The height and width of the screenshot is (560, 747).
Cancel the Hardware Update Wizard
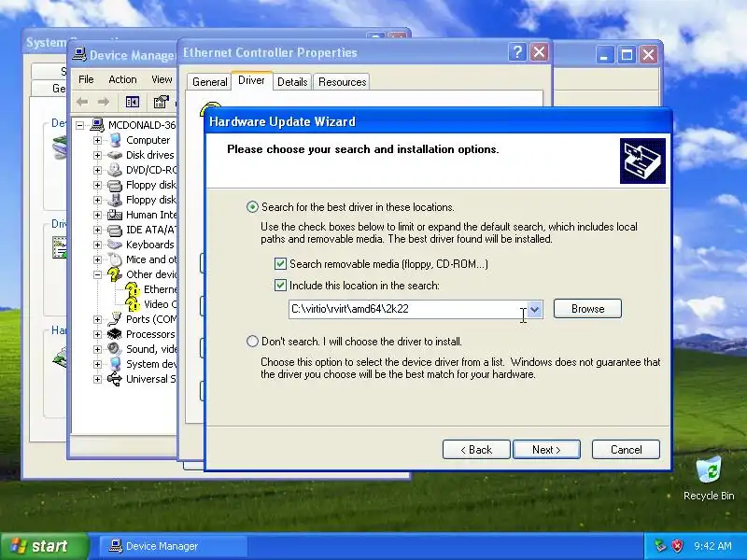pos(626,450)
